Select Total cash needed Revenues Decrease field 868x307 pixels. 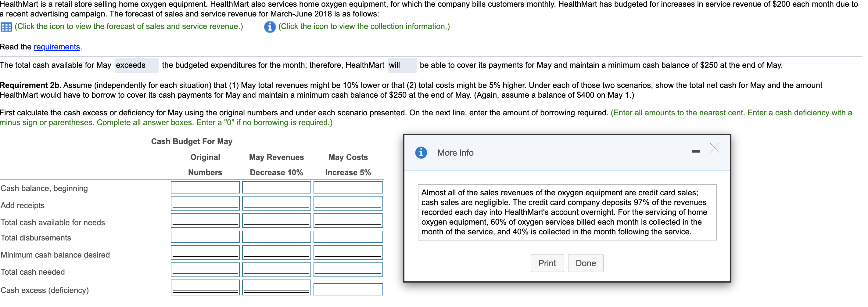[x=277, y=270]
